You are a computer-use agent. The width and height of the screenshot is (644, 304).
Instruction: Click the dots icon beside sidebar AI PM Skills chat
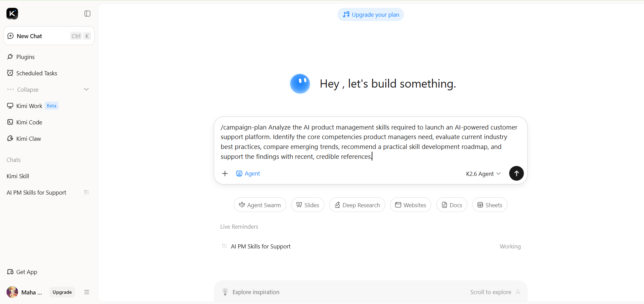click(x=87, y=193)
